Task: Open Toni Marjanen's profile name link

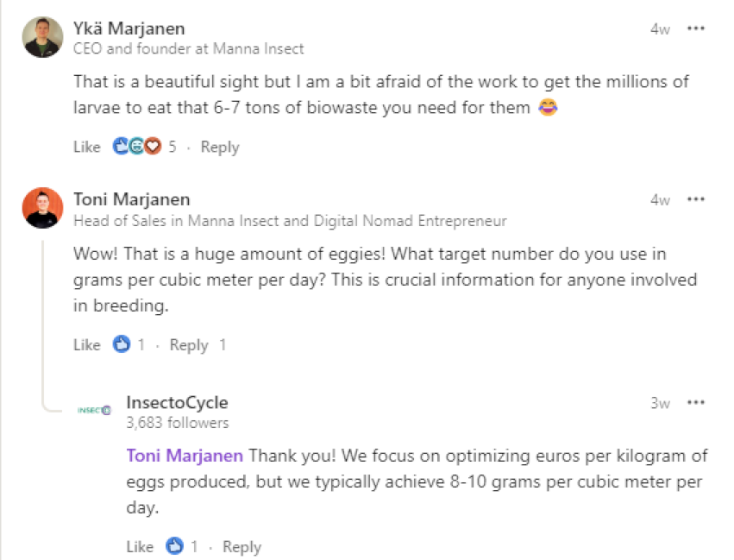Action: [x=132, y=199]
